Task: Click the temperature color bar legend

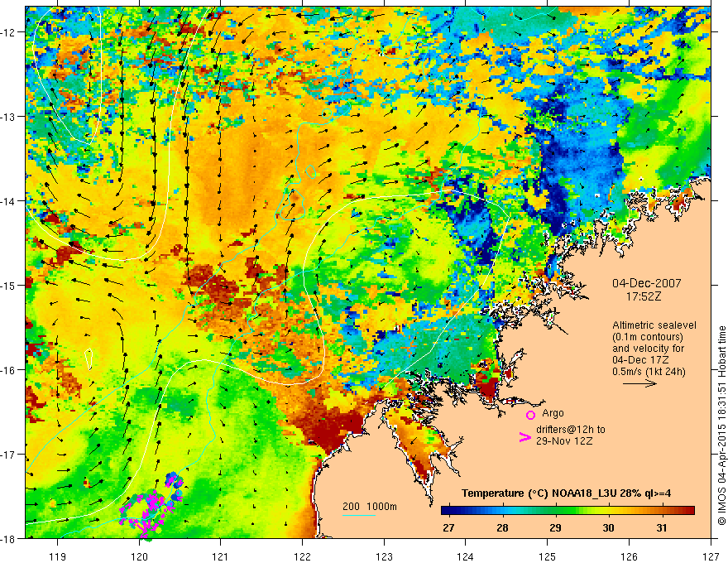Action: (x=568, y=511)
